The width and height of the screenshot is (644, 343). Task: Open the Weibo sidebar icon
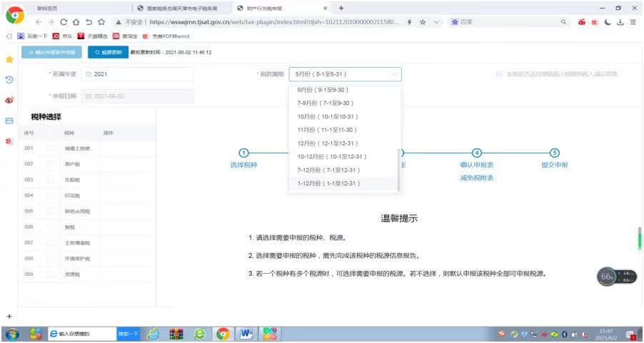[x=9, y=100]
